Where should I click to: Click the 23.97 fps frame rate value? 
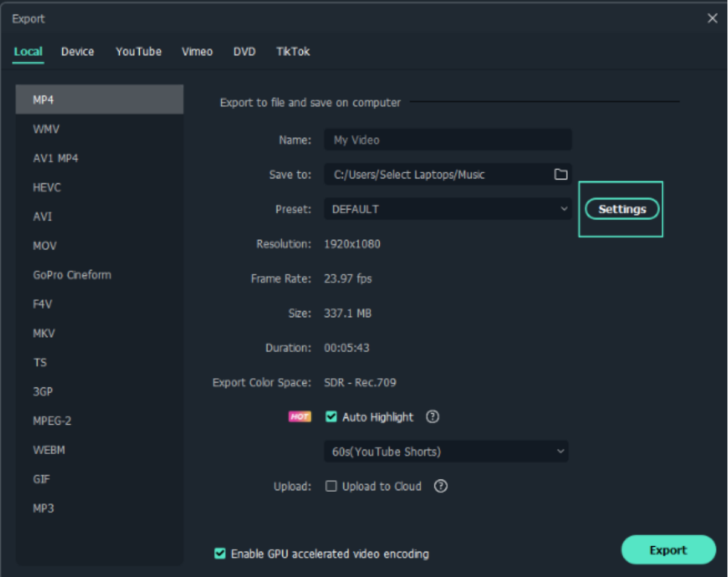[x=348, y=279]
